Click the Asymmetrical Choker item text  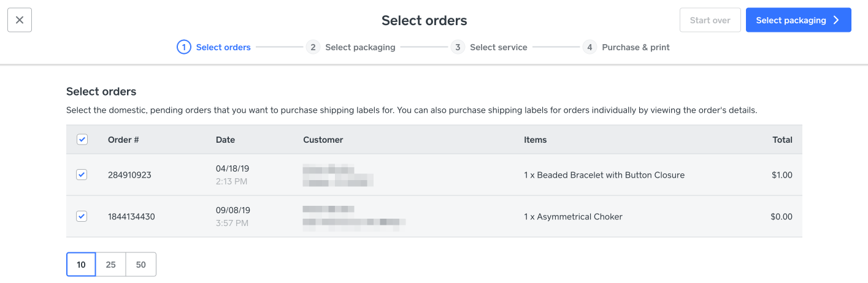[x=573, y=217]
